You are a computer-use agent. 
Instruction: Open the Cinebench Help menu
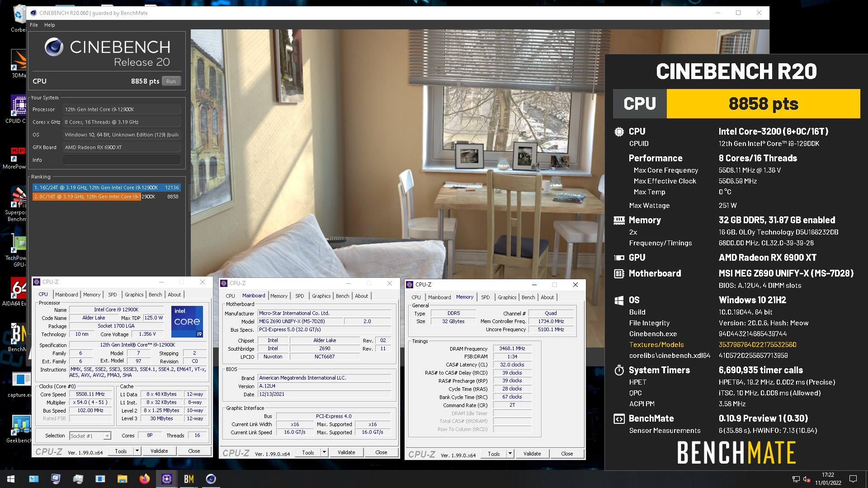pyautogui.click(x=50, y=25)
